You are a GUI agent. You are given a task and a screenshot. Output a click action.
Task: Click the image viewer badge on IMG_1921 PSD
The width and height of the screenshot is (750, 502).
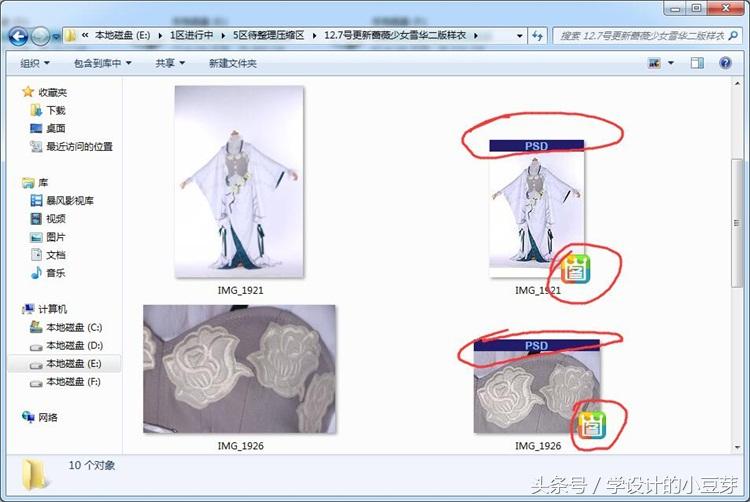[x=575, y=269]
